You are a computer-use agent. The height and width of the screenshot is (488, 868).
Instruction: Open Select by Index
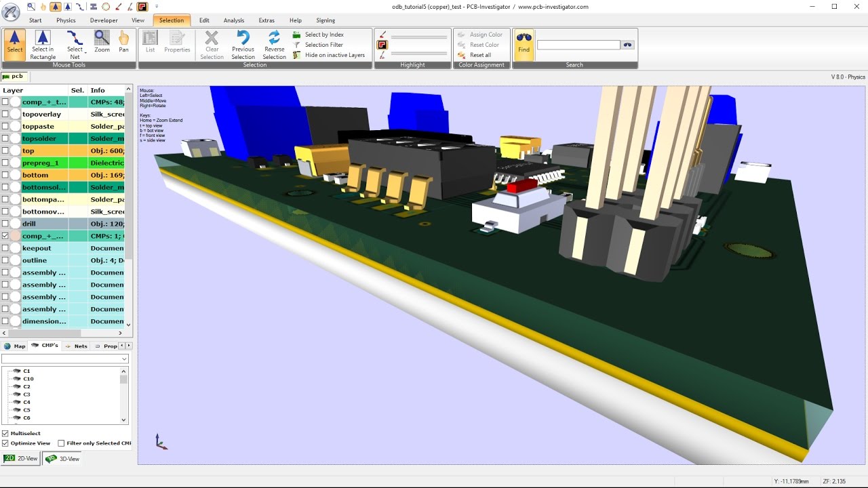point(318,35)
